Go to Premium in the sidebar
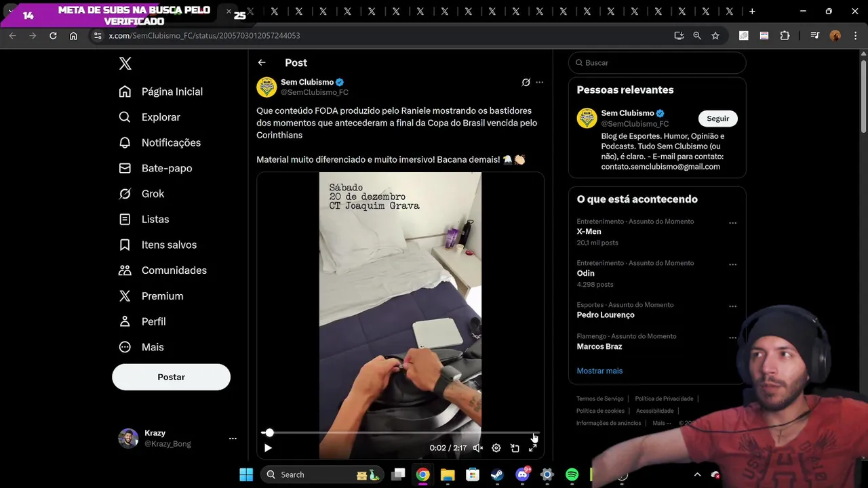 (x=151, y=296)
